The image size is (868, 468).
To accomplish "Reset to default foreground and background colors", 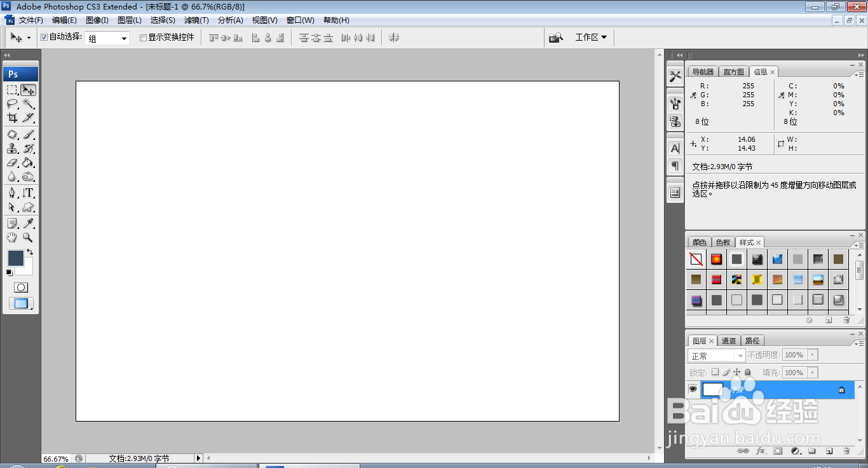I will 10,273.
